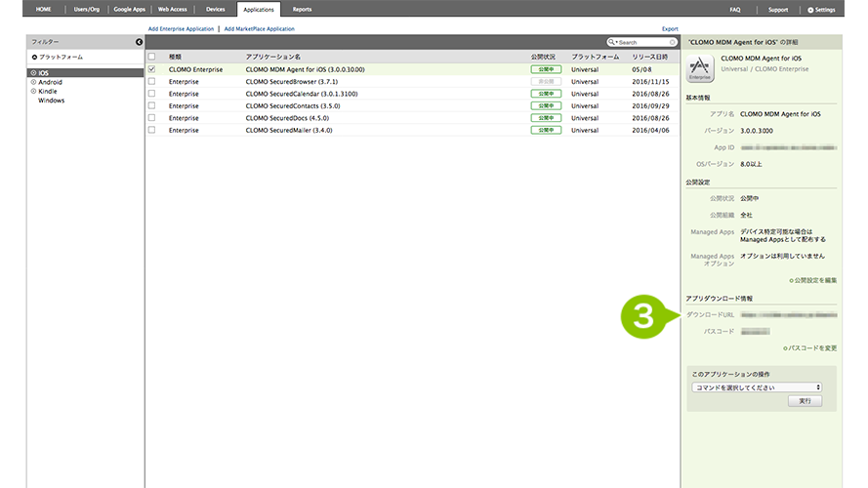Viewport: 868px width, 488px height.
Task: Clear the search field with X icon
Action: click(672, 42)
